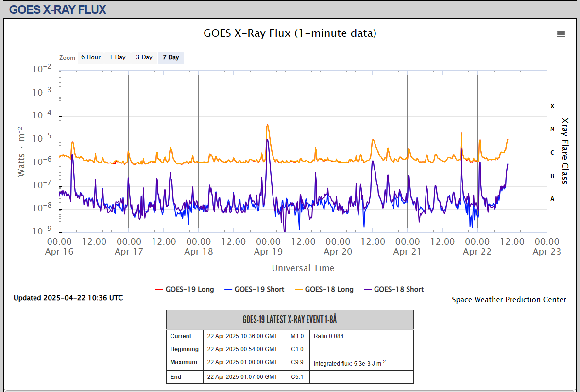
Task: Click the GOES-19 LATEST X-RAY EVENT table header
Action: (x=290, y=320)
